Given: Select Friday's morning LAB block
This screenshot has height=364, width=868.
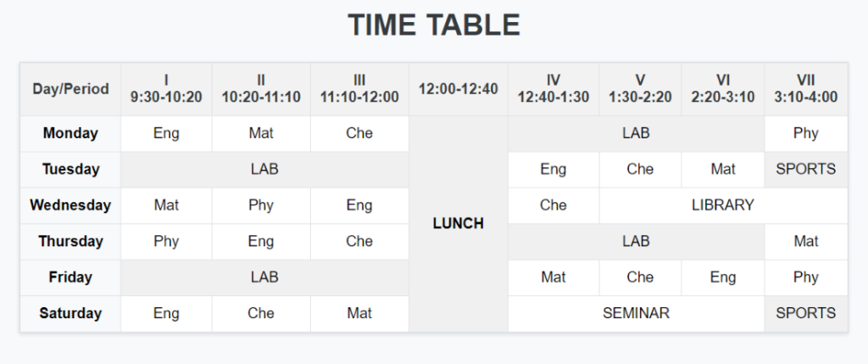Looking at the screenshot, I should [264, 277].
